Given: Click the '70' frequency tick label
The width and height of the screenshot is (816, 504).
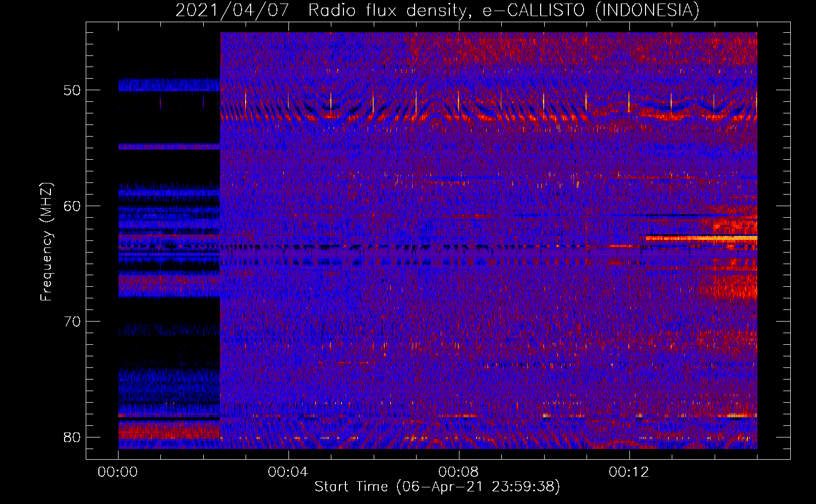Looking at the screenshot, I should coord(72,322).
